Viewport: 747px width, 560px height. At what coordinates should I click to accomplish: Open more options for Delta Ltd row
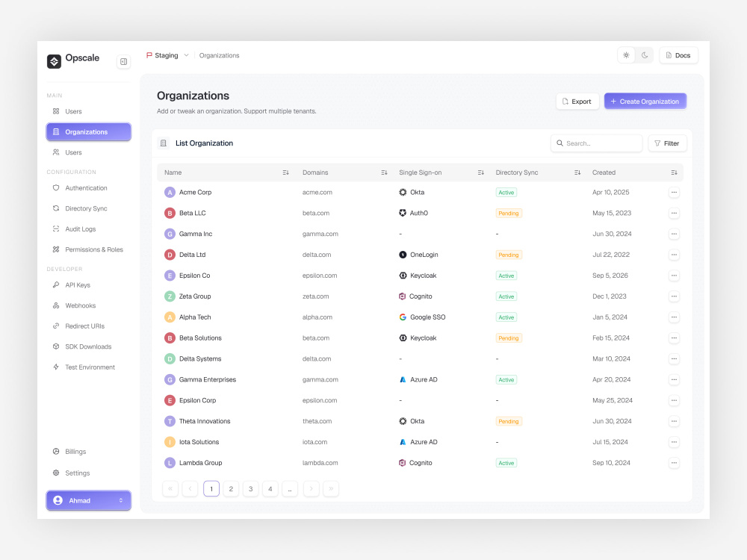[x=674, y=255]
